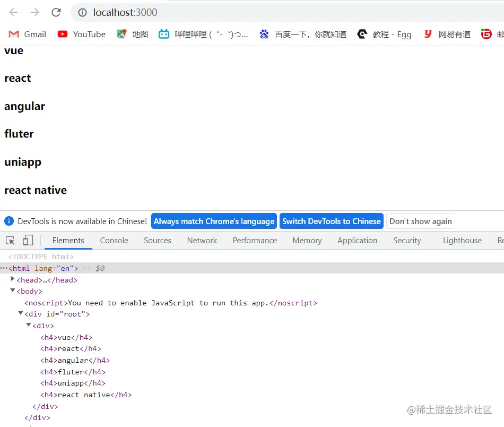Click the Always match Chrome's language button
The image size is (504, 427).
pyautogui.click(x=213, y=221)
